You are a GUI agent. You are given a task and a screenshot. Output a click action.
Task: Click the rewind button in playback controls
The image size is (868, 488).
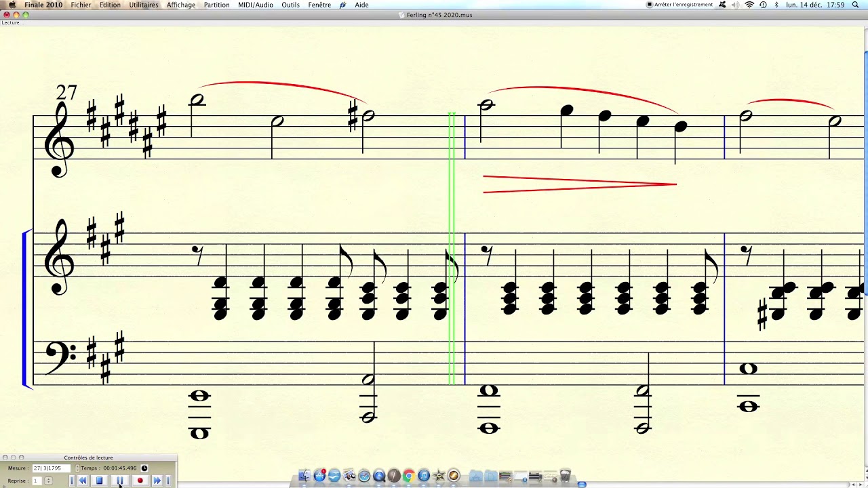[x=83, y=481]
